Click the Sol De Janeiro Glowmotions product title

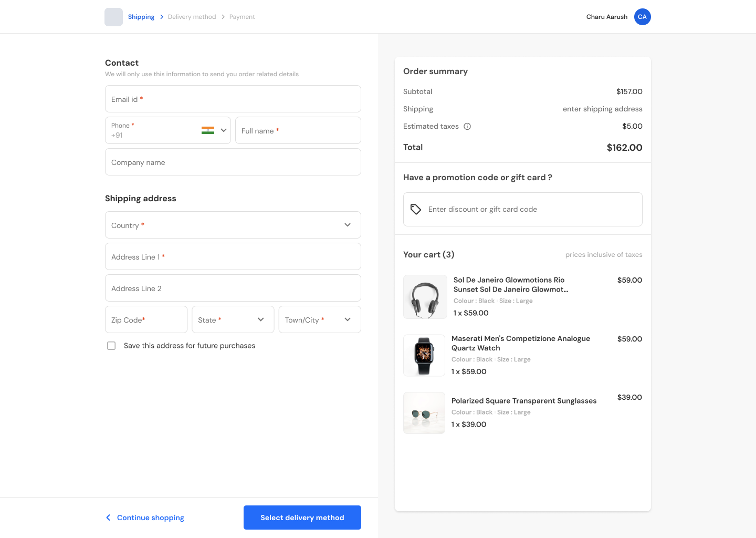[x=511, y=285]
